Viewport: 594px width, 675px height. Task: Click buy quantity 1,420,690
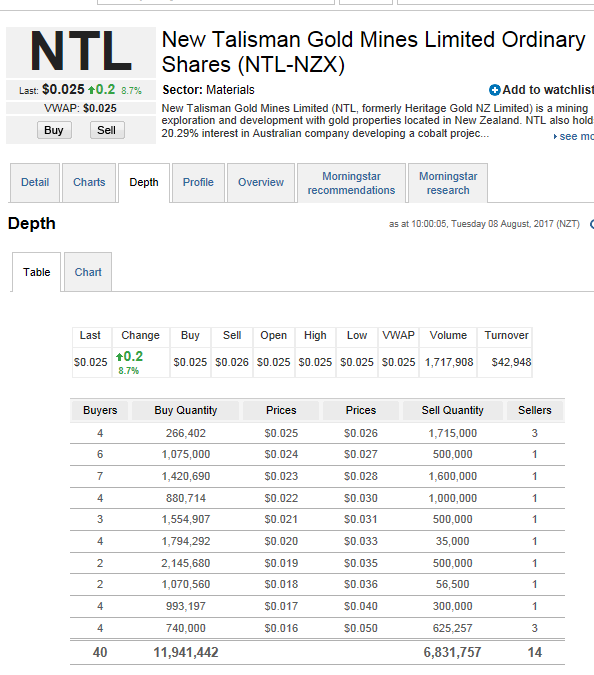click(x=186, y=477)
